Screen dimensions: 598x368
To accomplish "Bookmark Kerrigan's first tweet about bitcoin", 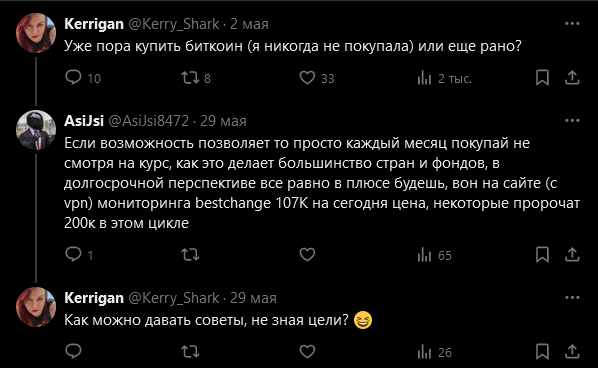I will pos(542,77).
